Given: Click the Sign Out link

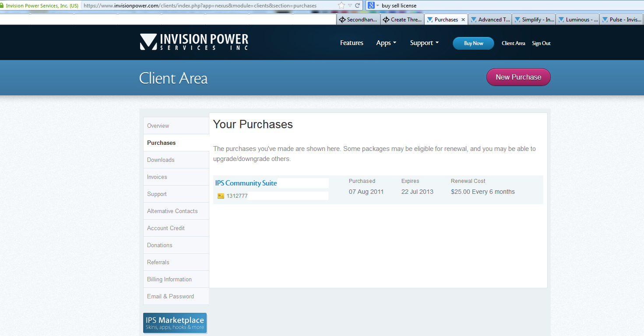Looking at the screenshot, I should click(x=541, y=43).
